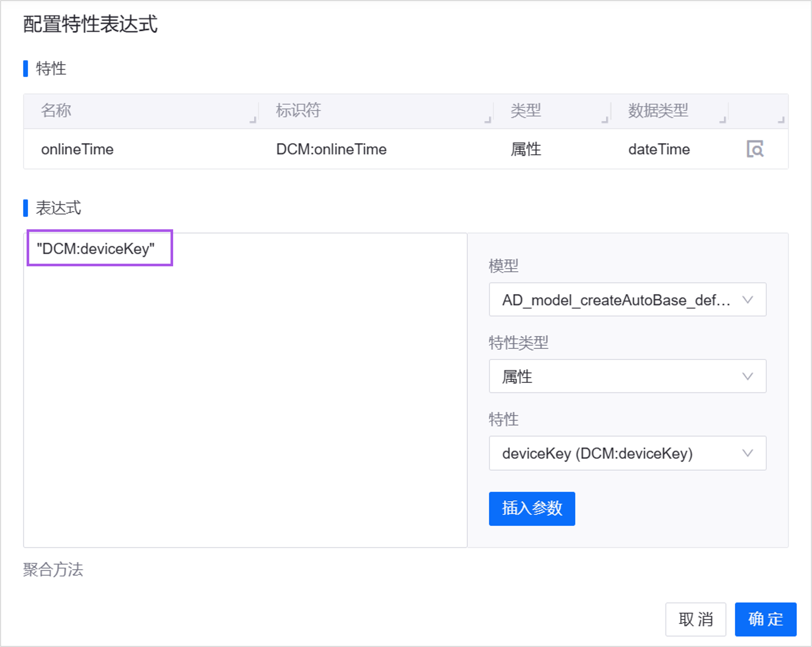
Task: Click the 聚合方法 label
Action: 53,569
